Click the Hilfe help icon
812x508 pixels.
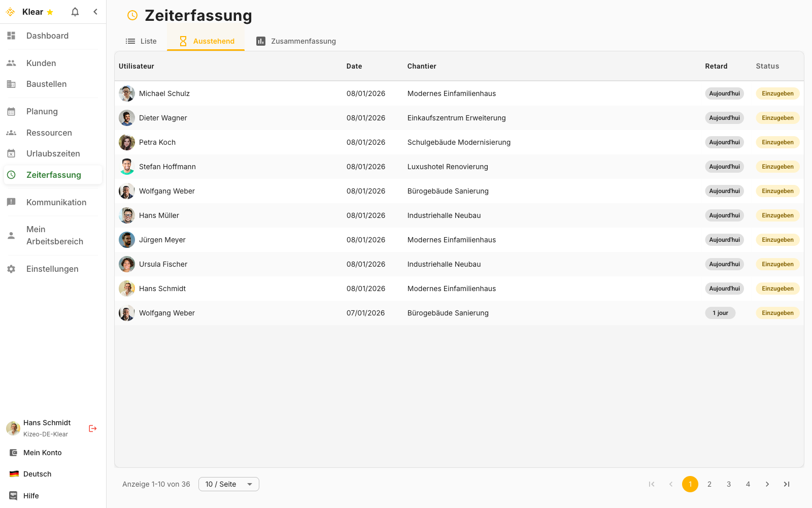click(14, 496)
